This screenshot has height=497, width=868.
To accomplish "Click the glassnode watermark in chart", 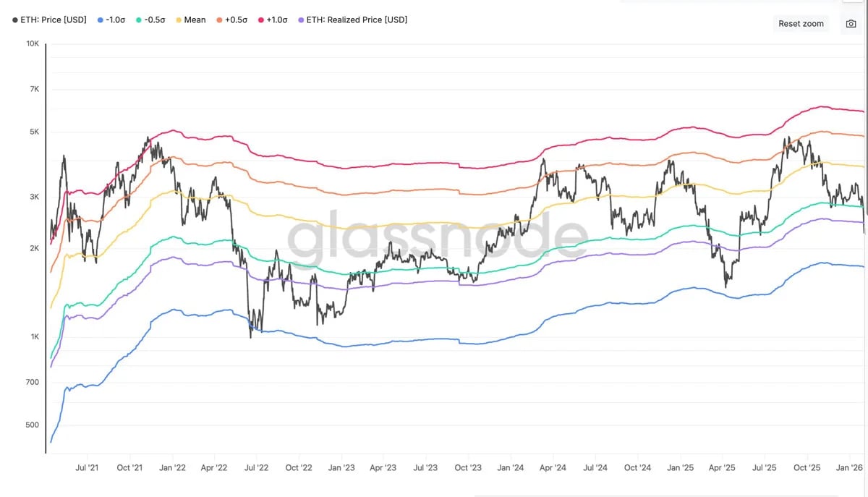I will pyautogui.click(x=438, y=237).
